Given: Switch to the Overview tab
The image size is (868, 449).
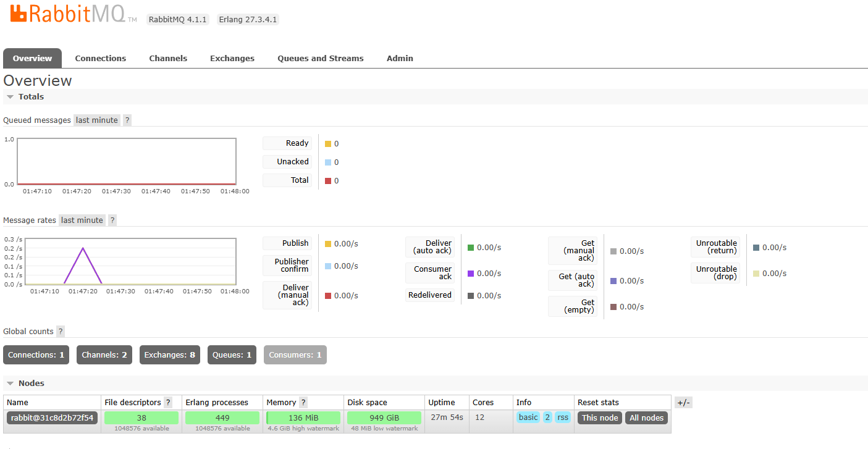Looking at the screenshot, I should tap(32, 58).
